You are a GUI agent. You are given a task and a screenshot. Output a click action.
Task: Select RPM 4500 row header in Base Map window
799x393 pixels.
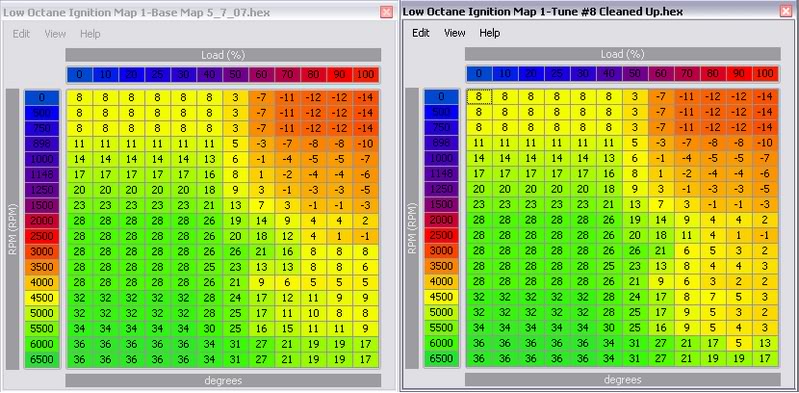point(42,297)
